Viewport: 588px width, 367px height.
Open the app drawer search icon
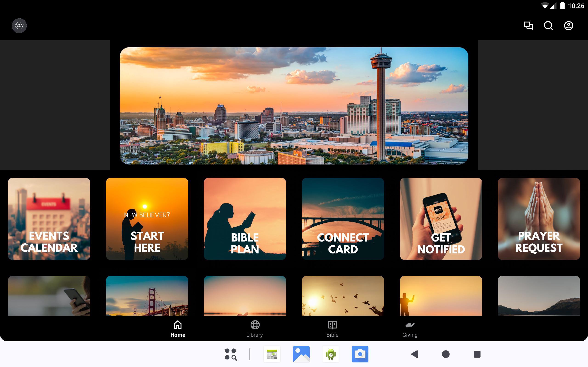point(231,354)
